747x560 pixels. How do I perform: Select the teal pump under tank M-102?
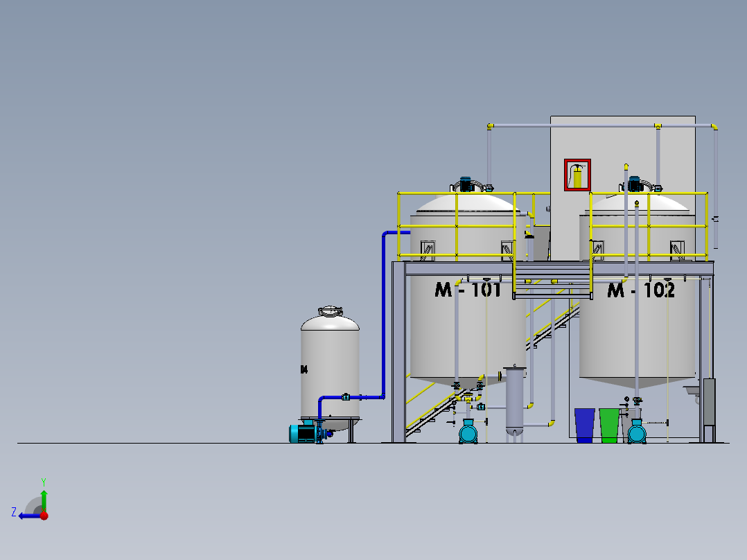pyautogui.click(x=637, y=432)
